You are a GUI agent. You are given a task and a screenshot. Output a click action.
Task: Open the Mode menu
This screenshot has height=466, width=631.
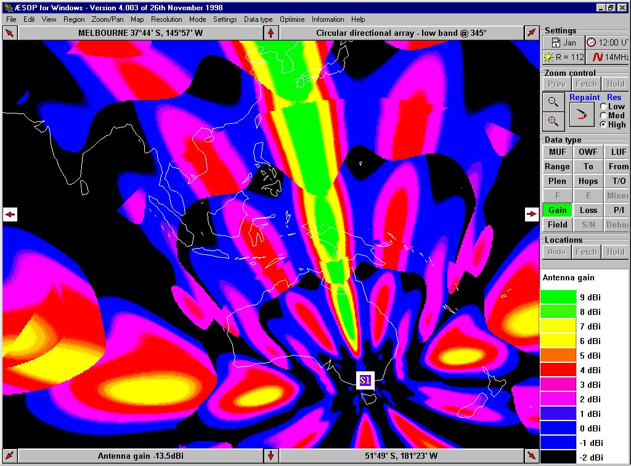coord(197,19)
